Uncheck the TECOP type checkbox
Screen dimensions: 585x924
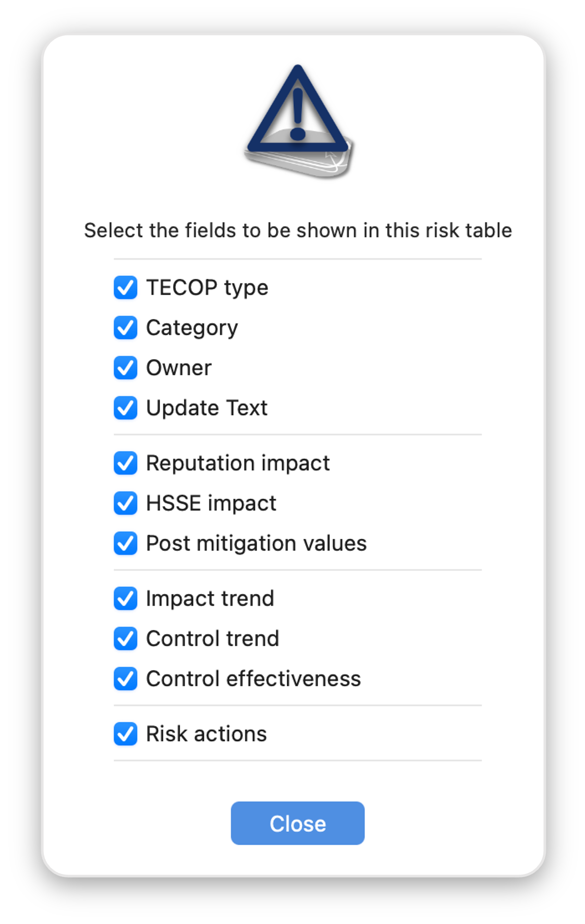pyautogui.click(x=125, y=287)
